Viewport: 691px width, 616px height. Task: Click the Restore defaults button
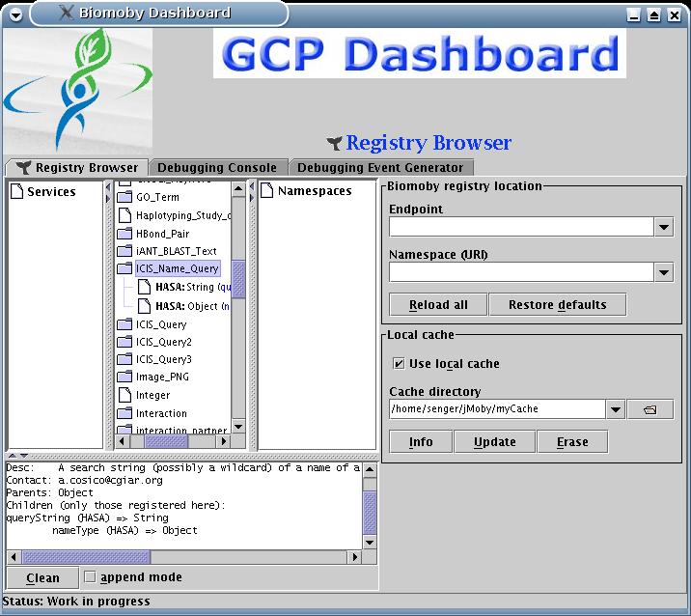click(x=557, y=305)
